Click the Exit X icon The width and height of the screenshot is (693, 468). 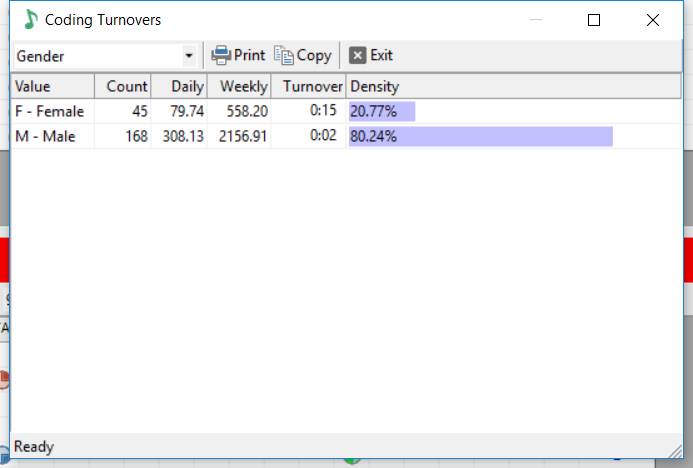(x=358, y=55)
